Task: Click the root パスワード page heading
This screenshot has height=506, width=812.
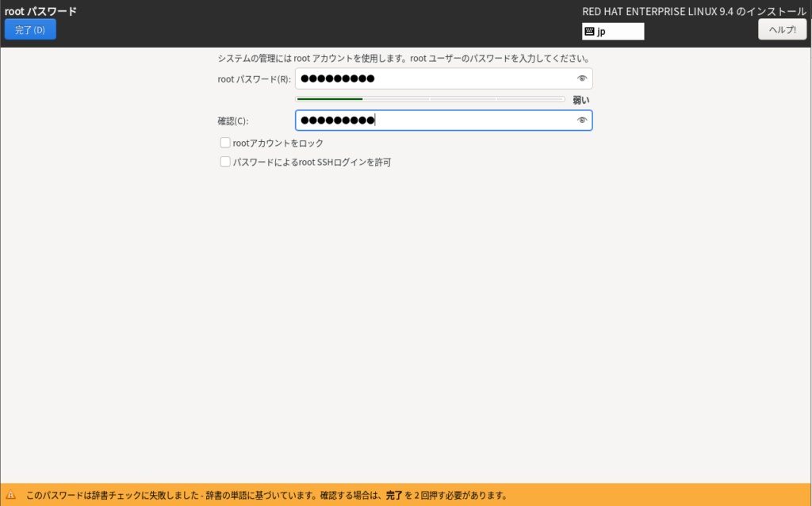Action: point(40,11)
